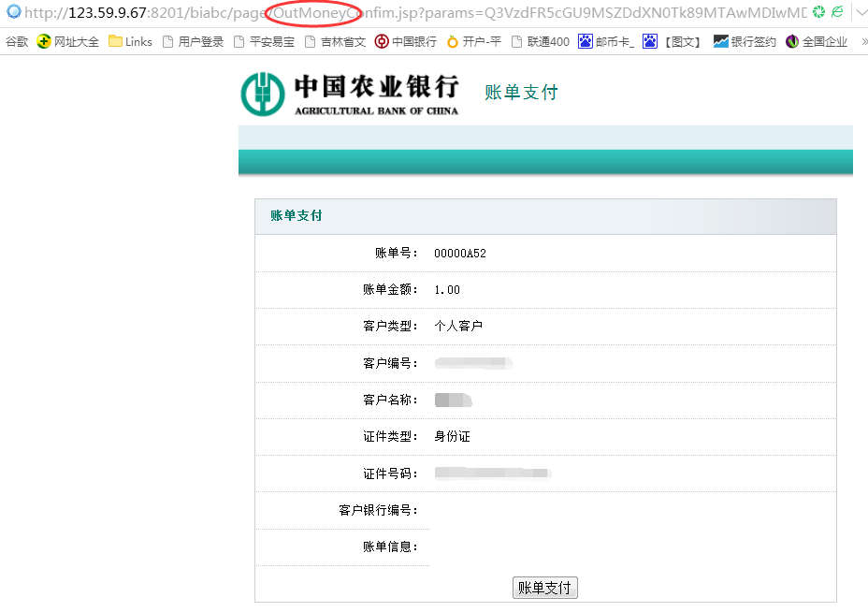
Task: Open the 全国企业 bookmark
Action: point(817,41)
